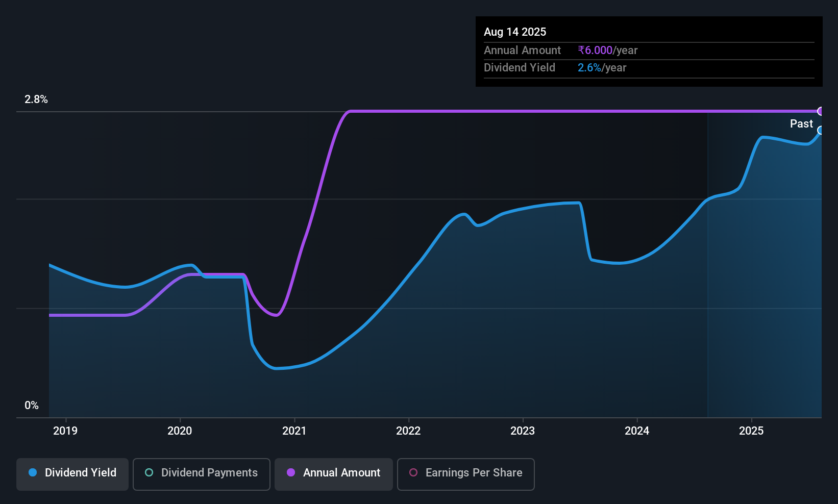
Task: Click the 2.8% y-axis label
Action: tap(36, 99)
